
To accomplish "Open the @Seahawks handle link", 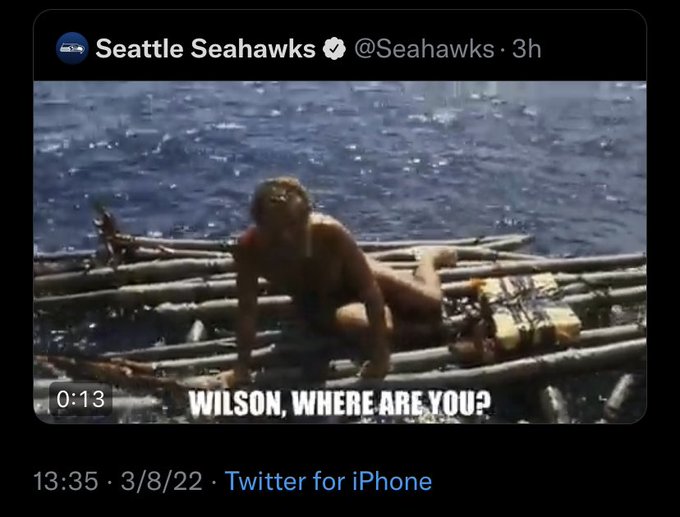I will (424, 49).
